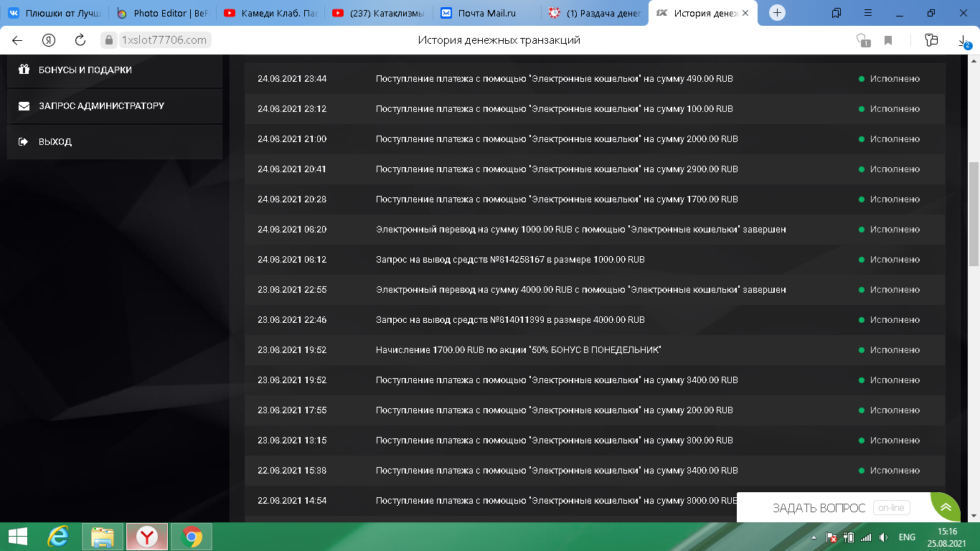The height and width of the screenshot is (551, 980).
Task: Select the 24.08.2021 20:28 payment of 1700.00 RUB
Action: tap(595, 199)
